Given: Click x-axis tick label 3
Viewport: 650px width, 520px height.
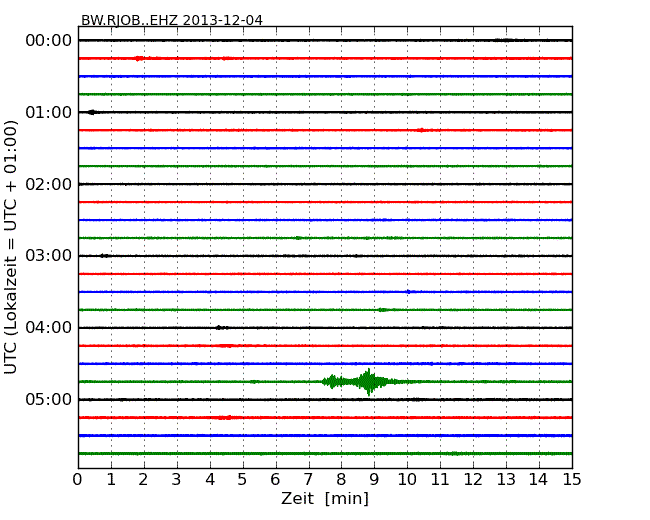Looking at the screenshot, I should [x=177, y=480].
